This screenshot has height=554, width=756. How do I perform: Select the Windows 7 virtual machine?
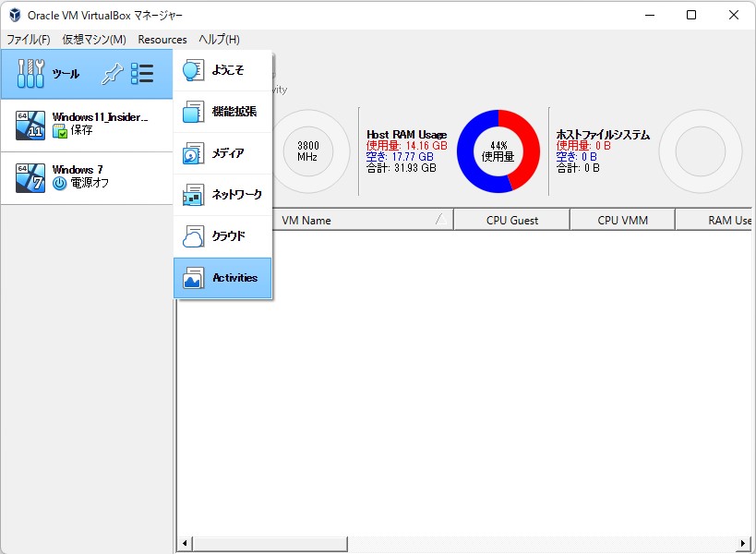click(x=87, y=178)
